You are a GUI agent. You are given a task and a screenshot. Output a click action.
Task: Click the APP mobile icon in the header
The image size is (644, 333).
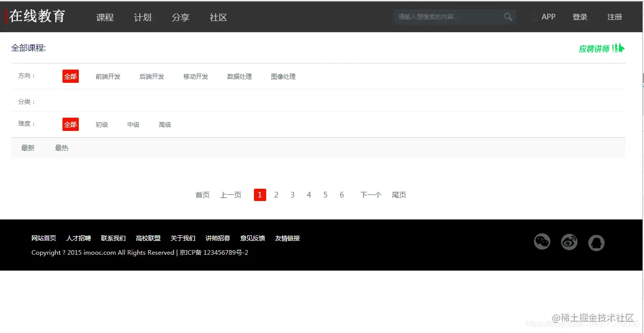(x=535, y=17)
